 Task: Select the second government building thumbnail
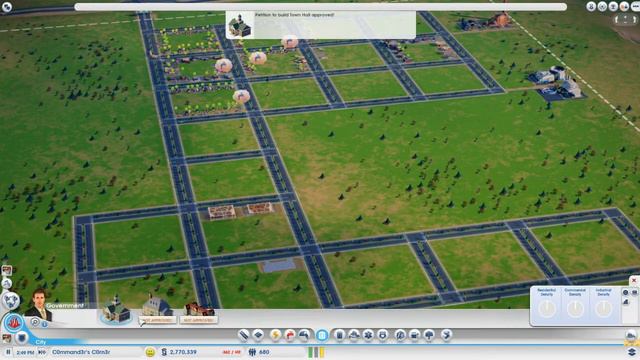(157, 305)
